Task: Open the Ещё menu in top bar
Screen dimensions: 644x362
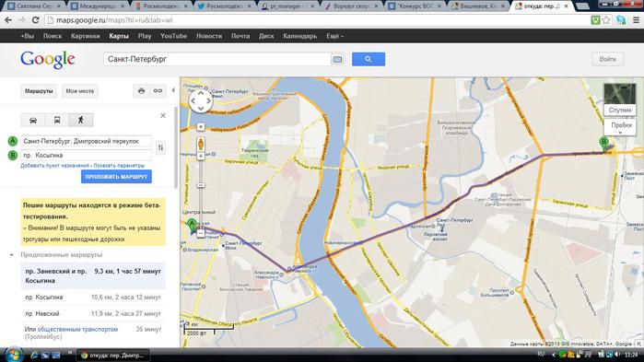Action: (334, 36)
